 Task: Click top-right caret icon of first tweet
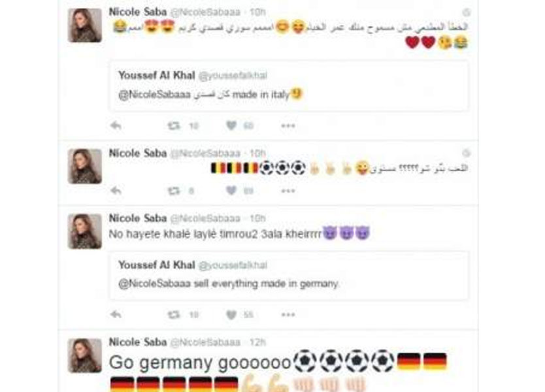(x=467, y=12)
